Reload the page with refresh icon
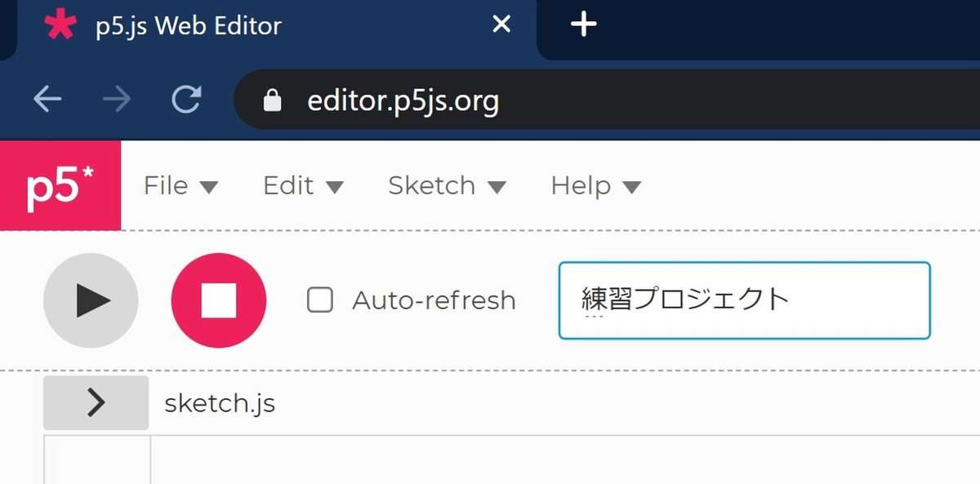Screen dimensions: 980x484 tap(186, 100)
